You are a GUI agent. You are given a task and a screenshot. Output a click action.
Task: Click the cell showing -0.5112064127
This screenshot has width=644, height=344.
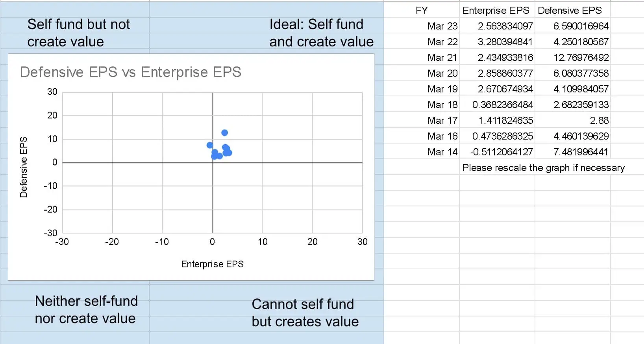497,152
